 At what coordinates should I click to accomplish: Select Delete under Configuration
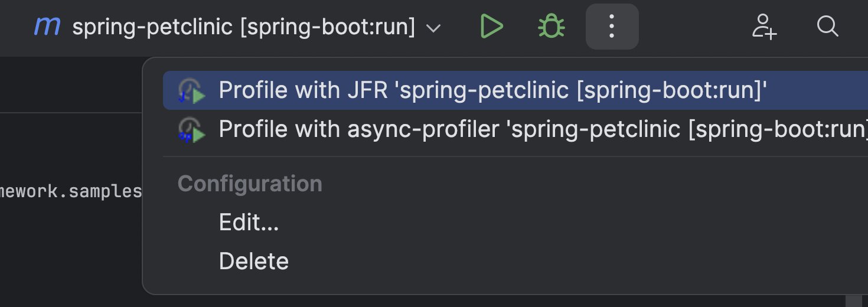(254, 261)
